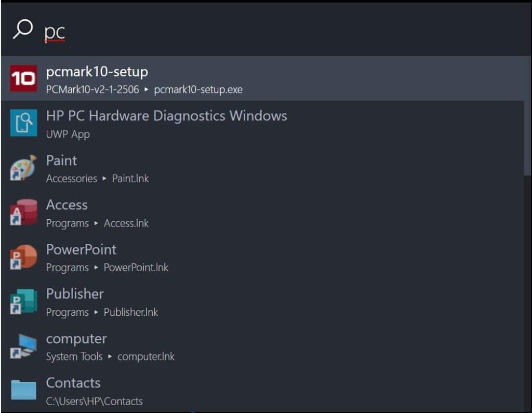This screenshot has width=532, height=413.
Task: Select the Publisher icon
Action: pos(23,301)
